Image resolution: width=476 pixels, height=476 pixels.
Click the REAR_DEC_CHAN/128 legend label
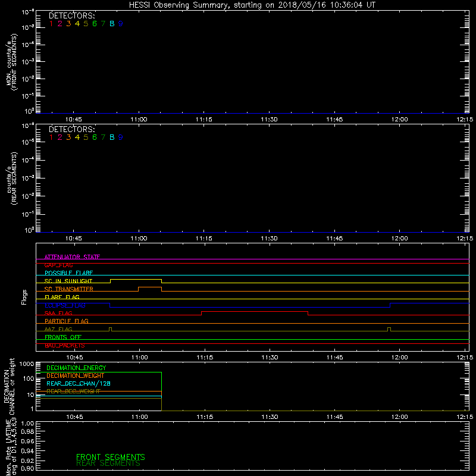pos(79,384)
